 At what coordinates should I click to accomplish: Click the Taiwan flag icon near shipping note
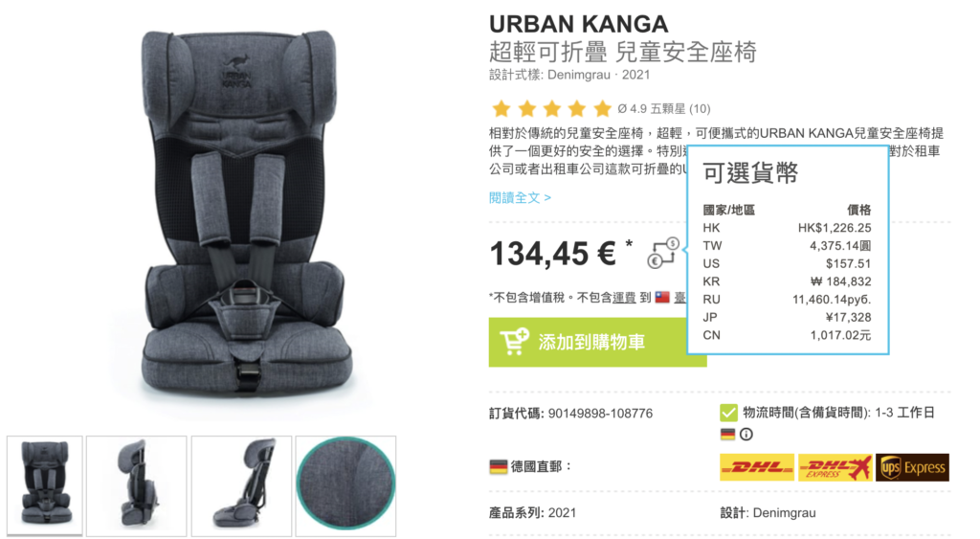pyautogui.click(x=662, y=298)
